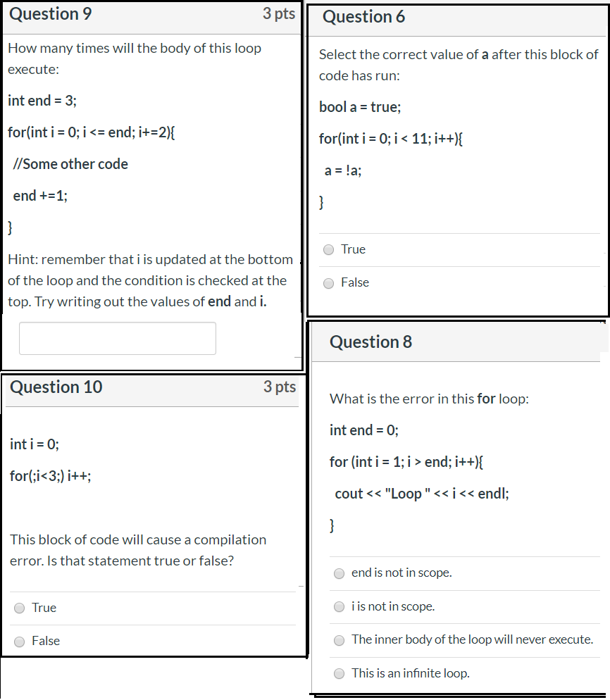Click the Question 10 header
This screenshot has height=700, width=610.
(56, 387)
